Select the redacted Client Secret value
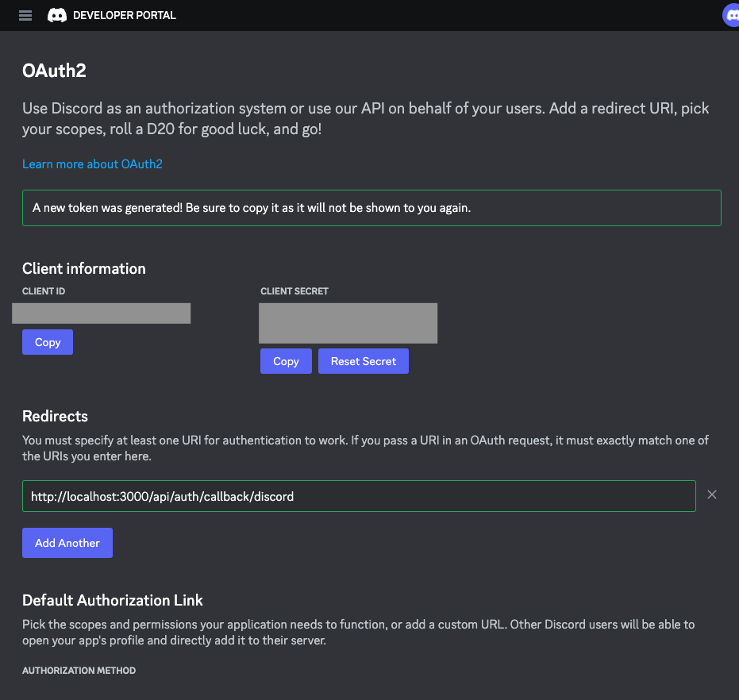 point(348,323)
